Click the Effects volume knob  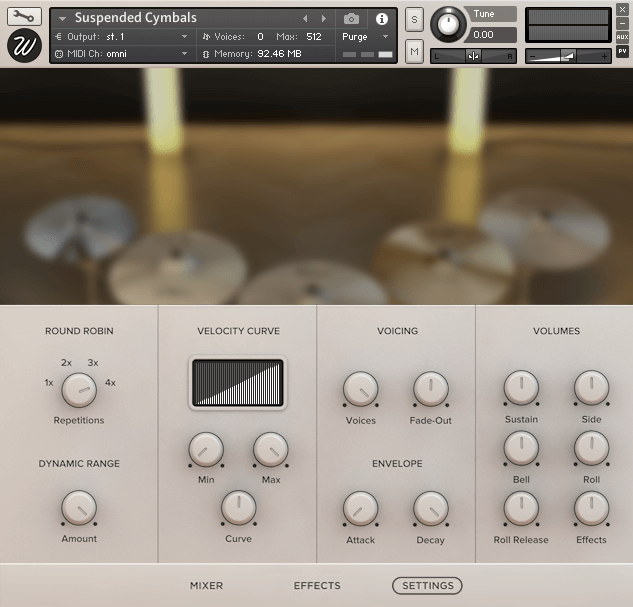coord(591,509)
